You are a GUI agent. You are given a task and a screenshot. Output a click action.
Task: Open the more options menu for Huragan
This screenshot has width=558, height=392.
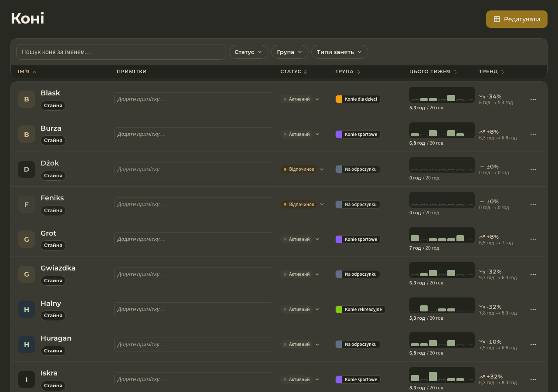pyautogui.click(x=533, y=345)
